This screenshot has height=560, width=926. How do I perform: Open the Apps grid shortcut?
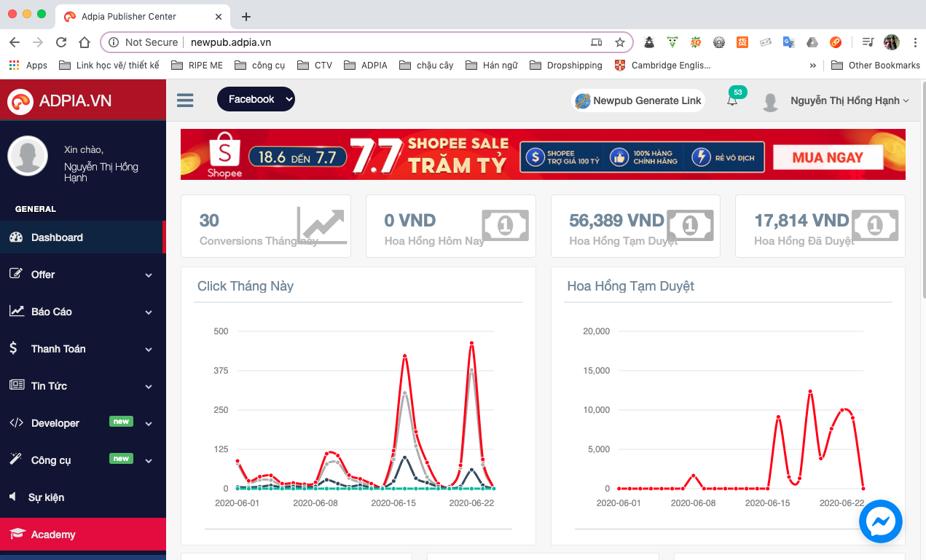coord(28,65)
